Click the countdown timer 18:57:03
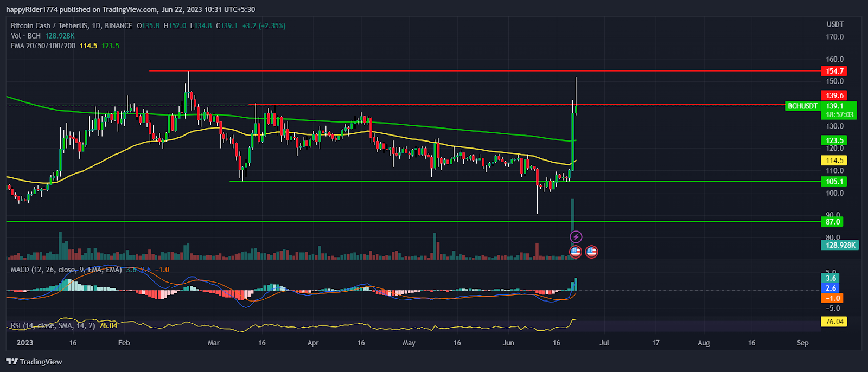 point(839,114)
